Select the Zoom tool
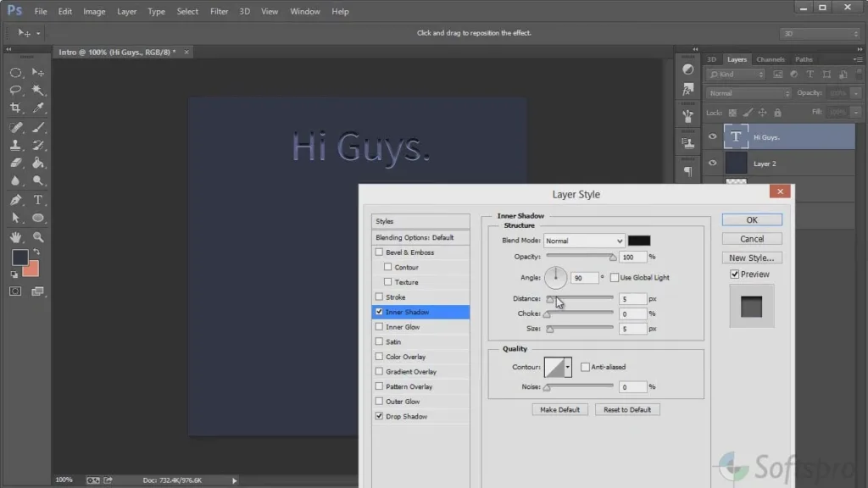 39,237
